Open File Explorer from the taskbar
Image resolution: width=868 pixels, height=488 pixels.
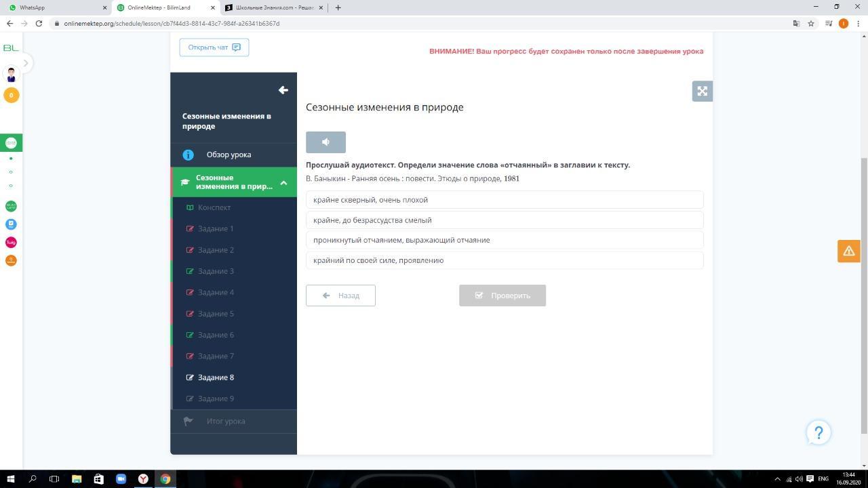coord(77,479)
